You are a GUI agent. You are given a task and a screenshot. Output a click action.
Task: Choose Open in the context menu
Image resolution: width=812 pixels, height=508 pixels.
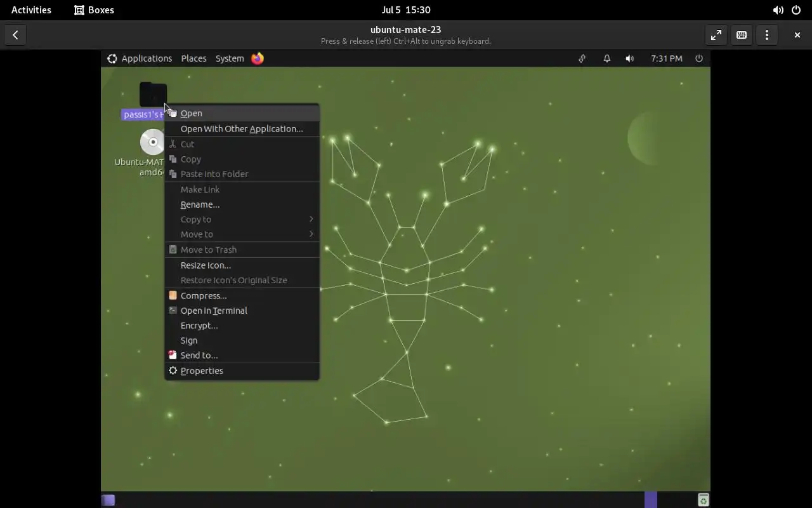click(242, 113)
